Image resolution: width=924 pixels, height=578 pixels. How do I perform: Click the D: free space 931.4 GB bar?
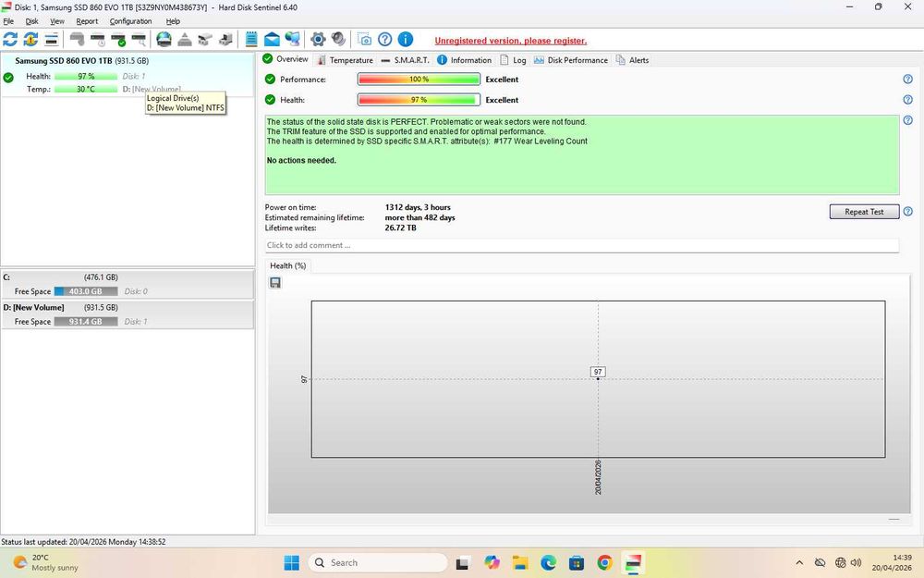tap(86, 322)
